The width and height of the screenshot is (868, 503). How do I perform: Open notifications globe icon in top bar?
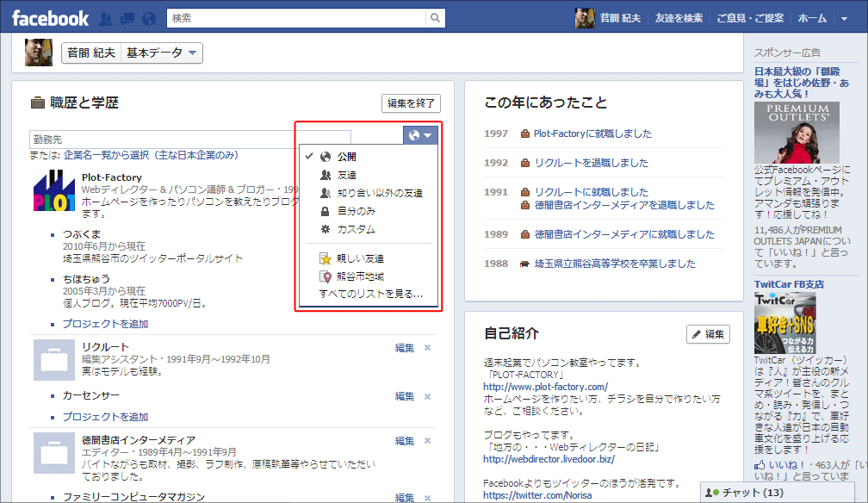coord(149,19)
